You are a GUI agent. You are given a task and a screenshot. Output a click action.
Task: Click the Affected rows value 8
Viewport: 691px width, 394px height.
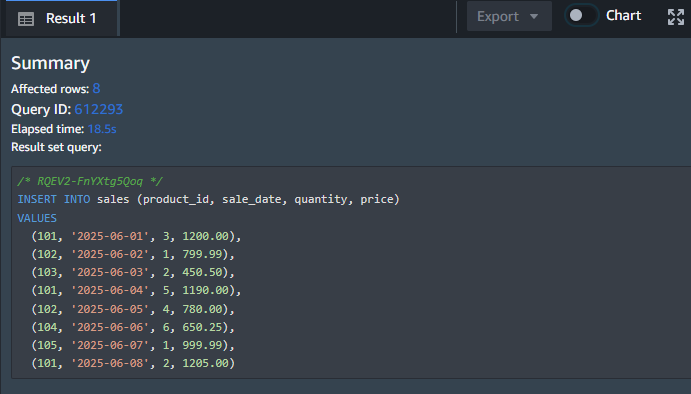pyautogui.click(x=97, y=89)
